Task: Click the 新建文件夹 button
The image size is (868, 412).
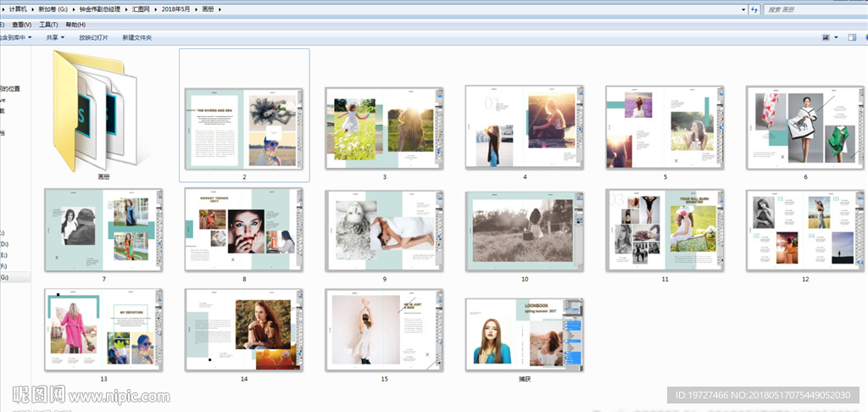Action: [136, 37]
